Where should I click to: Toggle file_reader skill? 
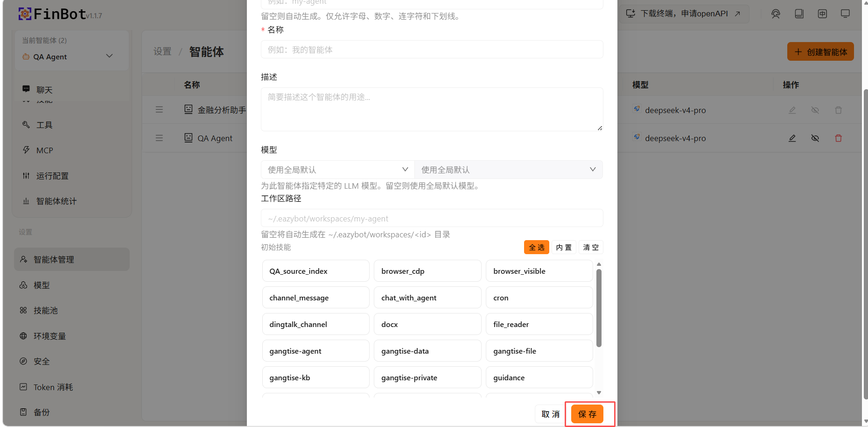(539, 324)
